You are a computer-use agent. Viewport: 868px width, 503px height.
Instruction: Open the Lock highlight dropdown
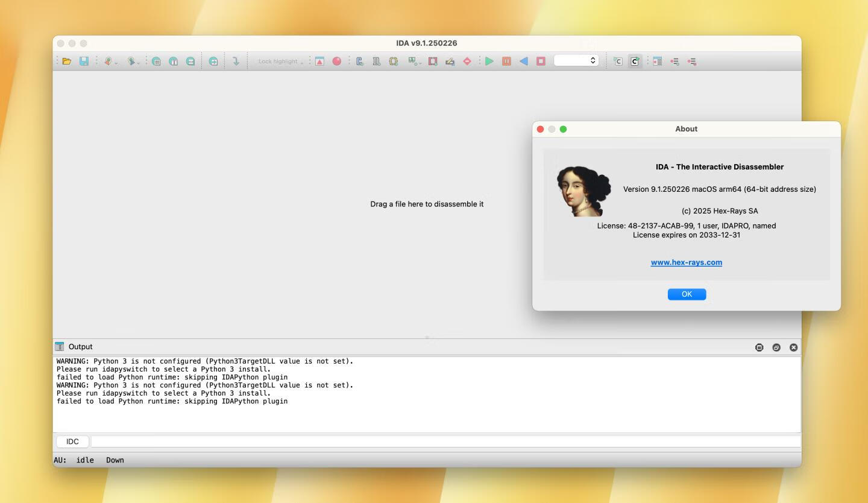(x=280, y=61)
